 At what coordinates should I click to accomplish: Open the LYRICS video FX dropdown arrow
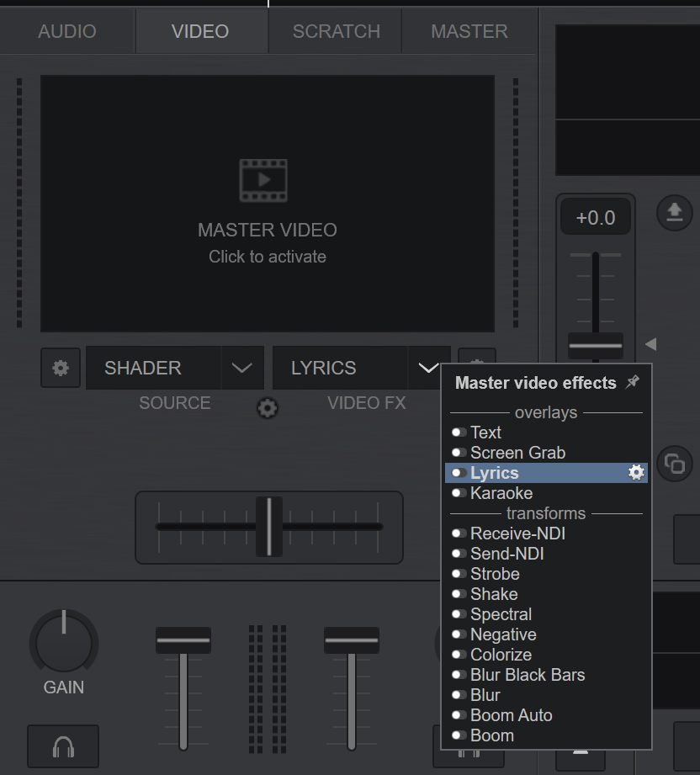(428, 369)
